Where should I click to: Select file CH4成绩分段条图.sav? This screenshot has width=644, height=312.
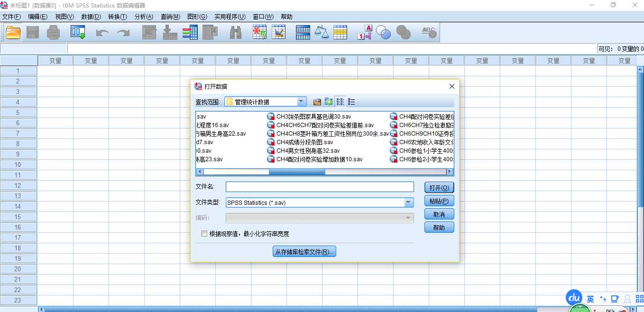(300, 142)
